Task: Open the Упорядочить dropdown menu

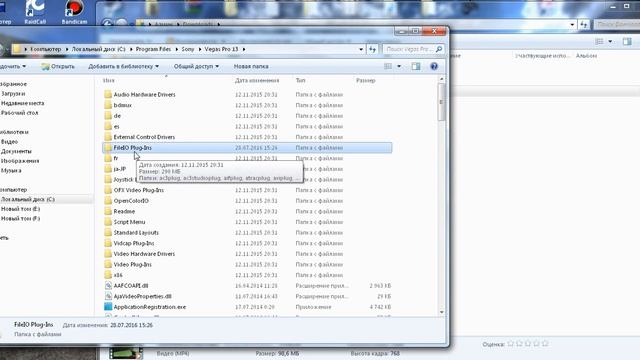Action: coord(12,66)
